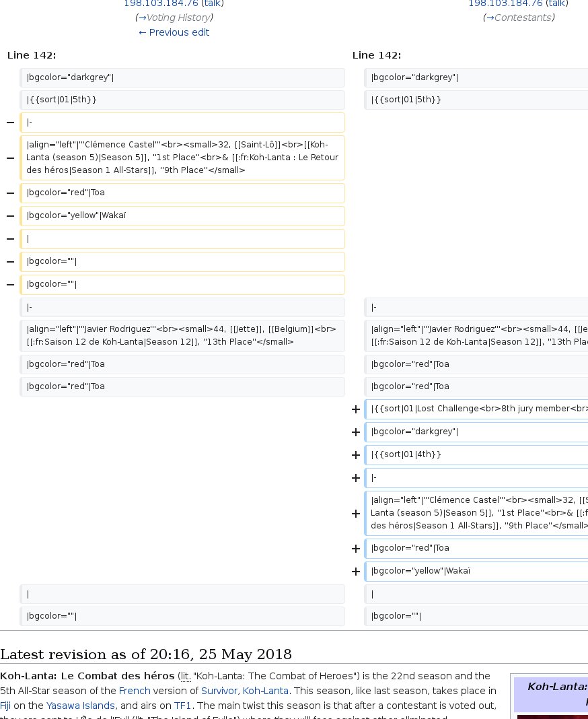Screen dimensions: 588x719
Task: Open the 'TF1' channel link
Action: point(182,706)
